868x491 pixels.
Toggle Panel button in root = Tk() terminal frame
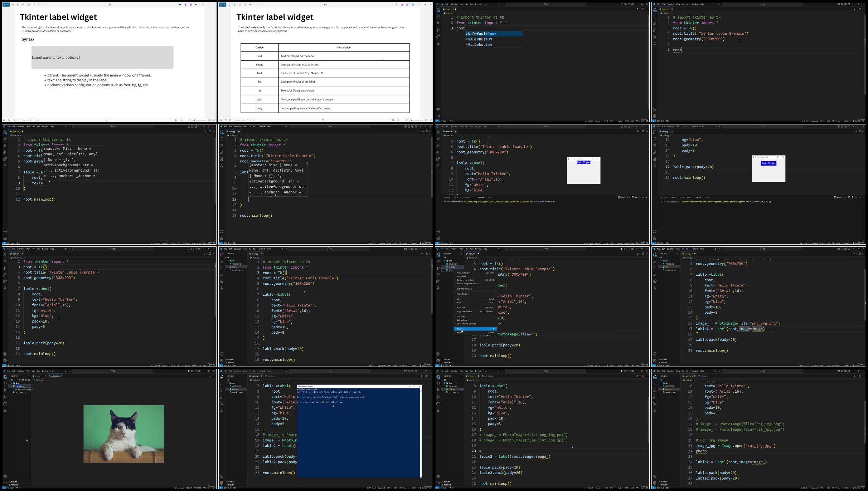625,127
